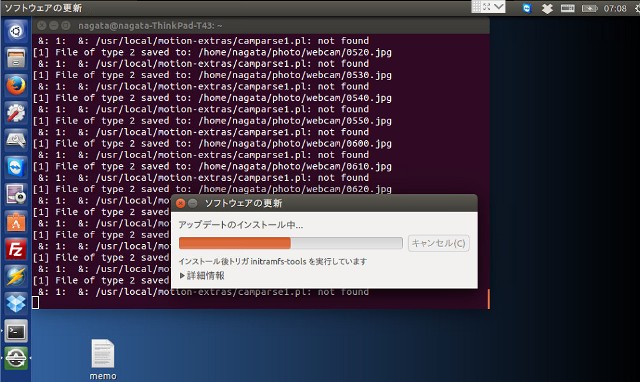This screenshot has width=640, height=382.
Task: Launch Firefox web browser from launcher
Action: (16, 85)
